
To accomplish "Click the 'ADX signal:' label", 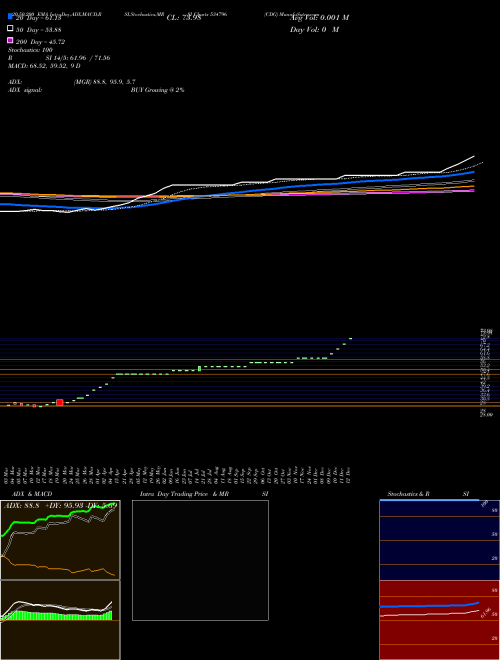I will [x=25, y=90].
